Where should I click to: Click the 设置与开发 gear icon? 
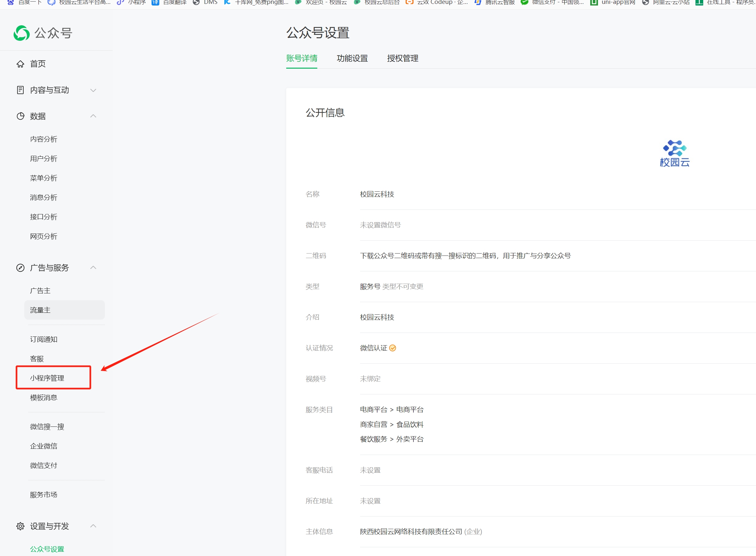click(x=20, y=526)
